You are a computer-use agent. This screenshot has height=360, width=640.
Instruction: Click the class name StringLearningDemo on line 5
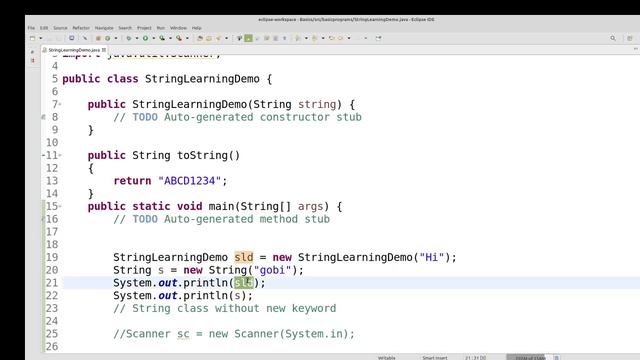[x=202, y=79]
